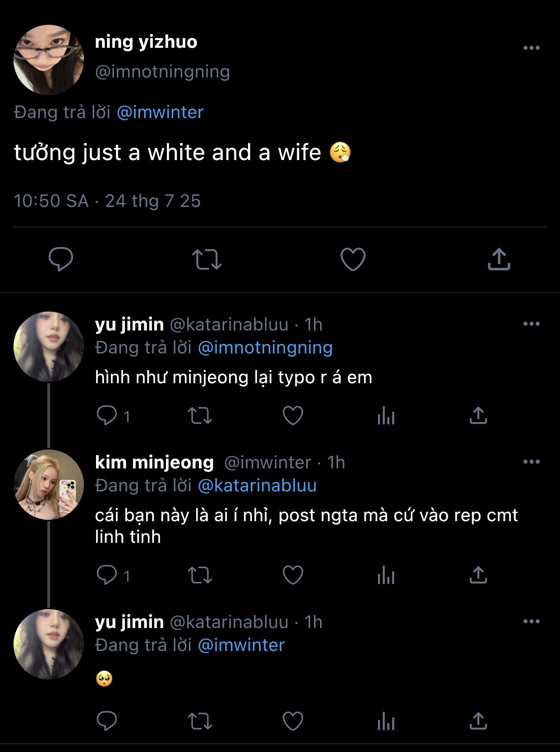
Task: Share the main tweet by ning yizhuo
Action: pyautogui.click(x=499, y=259)
